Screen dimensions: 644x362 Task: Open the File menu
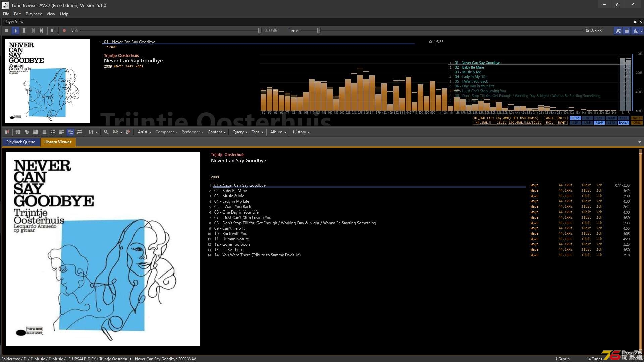pos(6,14)
